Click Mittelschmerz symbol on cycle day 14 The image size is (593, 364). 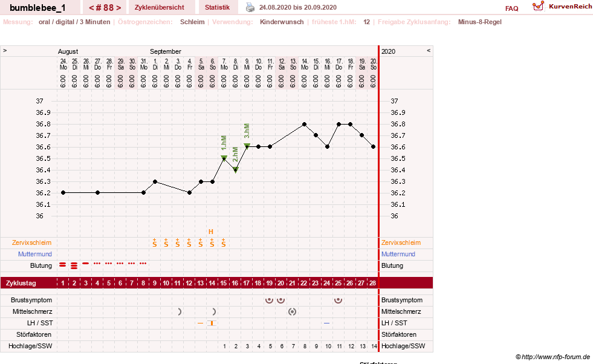(x=213, y=312)
